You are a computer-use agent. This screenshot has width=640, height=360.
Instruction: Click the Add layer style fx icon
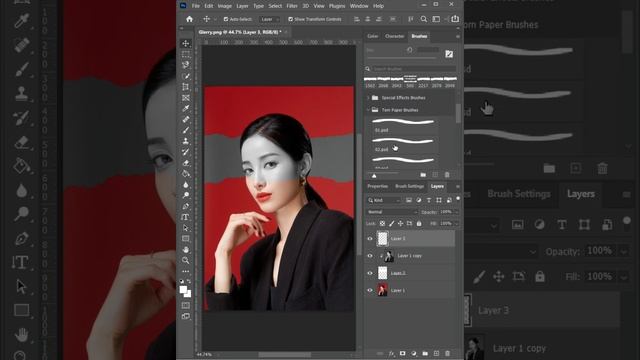pos(391,353)
